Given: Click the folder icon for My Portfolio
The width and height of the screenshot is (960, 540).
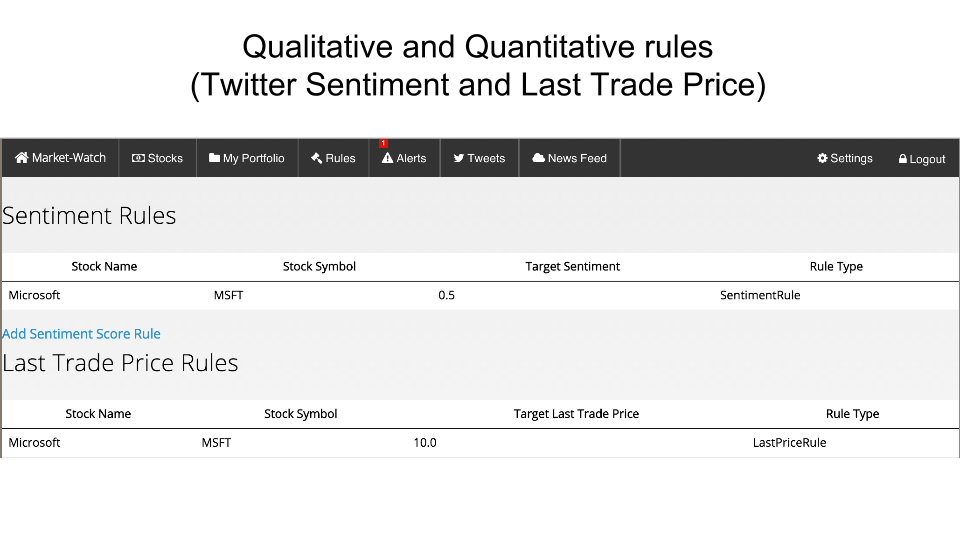Looking at the screenshot, I should (215, 158).
